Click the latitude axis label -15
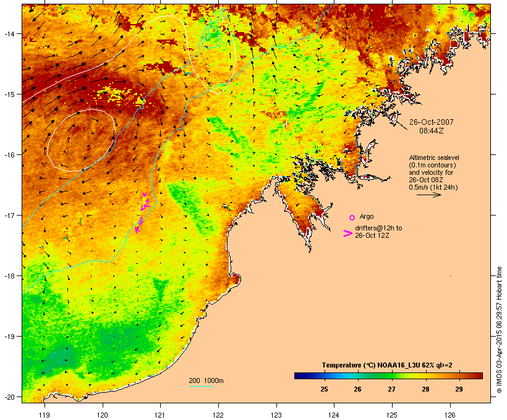 tap(9, 94)
